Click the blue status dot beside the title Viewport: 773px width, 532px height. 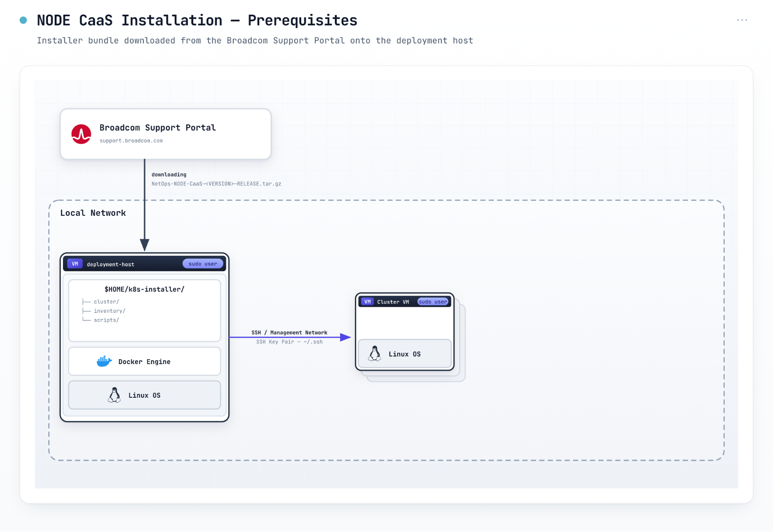click(23, 20)
